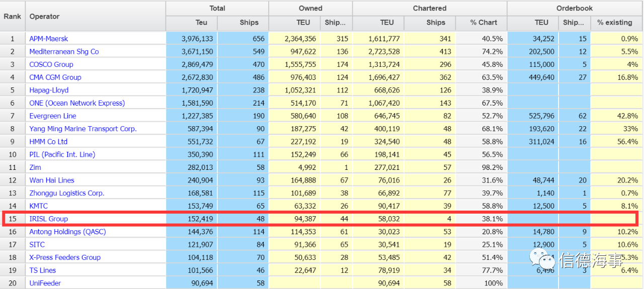The width and height of the screenshot is (644, 289).
Task: Select Wan Hai orderbook TEU 48,744
Action: 543,180
